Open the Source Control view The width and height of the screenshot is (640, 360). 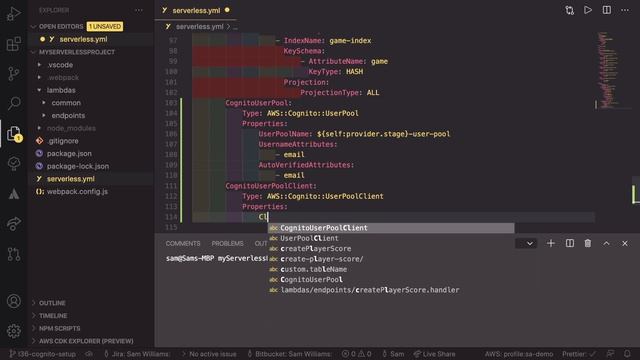(14, 73)
